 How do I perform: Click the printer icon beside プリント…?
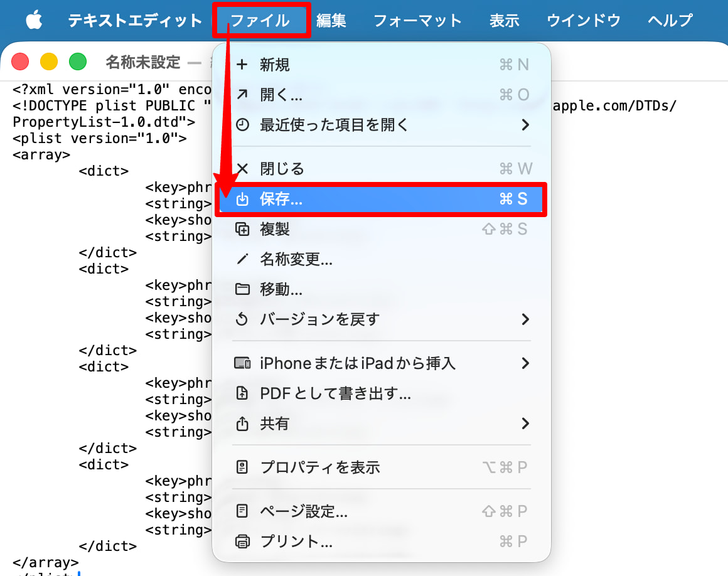(x=242, y=541)
